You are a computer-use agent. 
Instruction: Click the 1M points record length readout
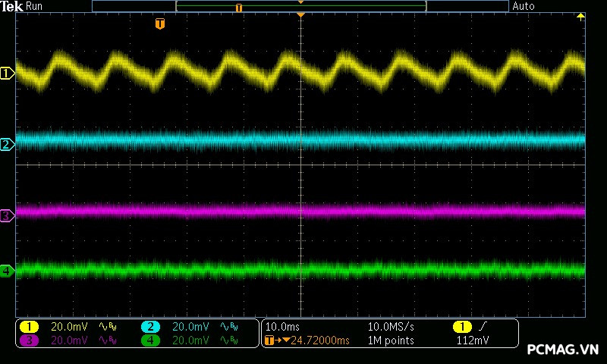point(391,340)
